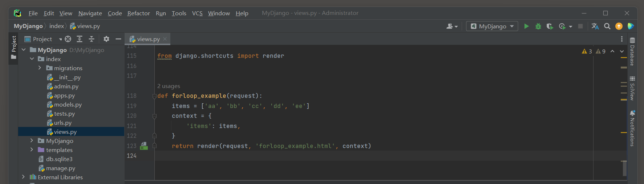Viewport: 644px width, 184px height.
Task: Expand External Libraries node
Action: click(23, 177)
